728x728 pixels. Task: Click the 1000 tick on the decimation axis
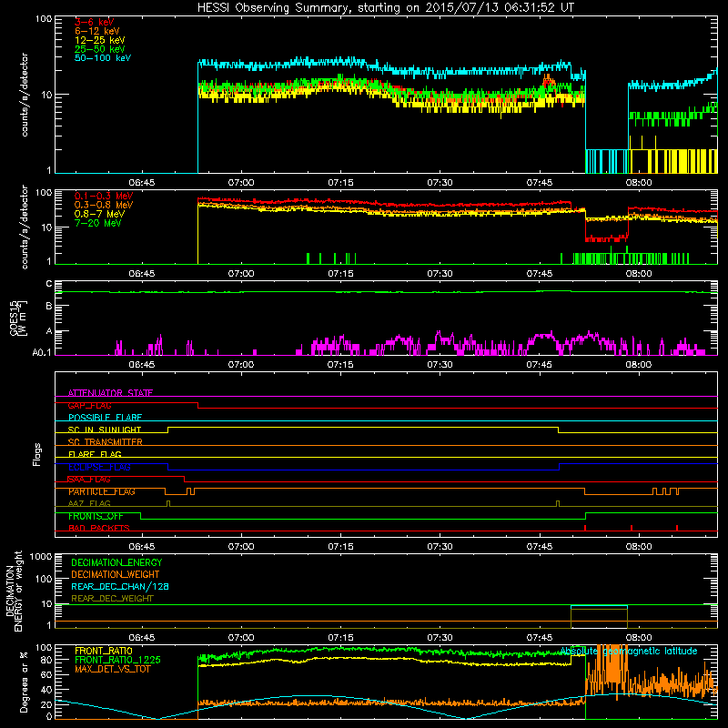pos(41,556)
